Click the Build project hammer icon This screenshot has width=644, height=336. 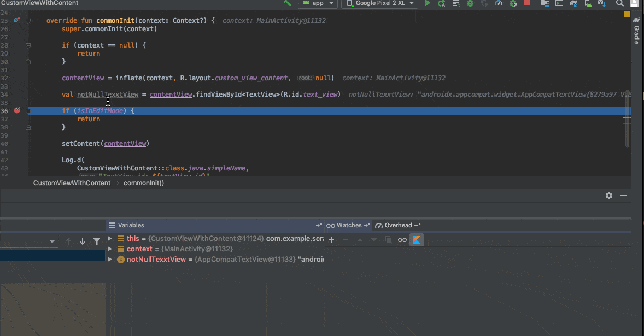coord(287,3)
